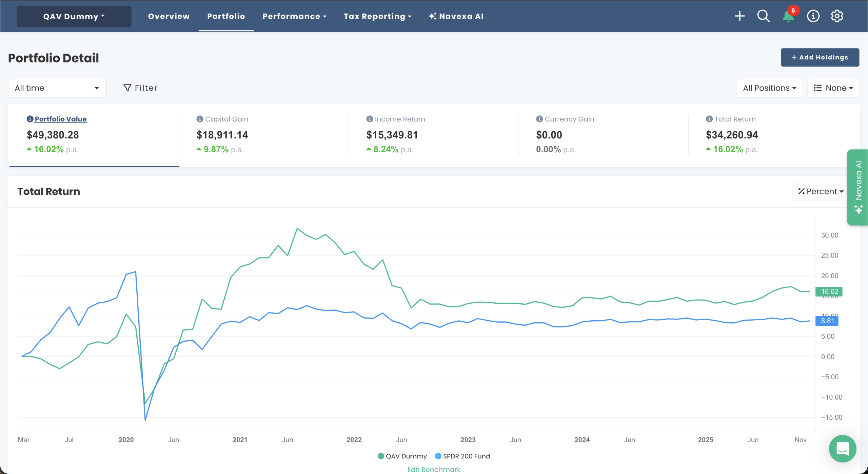The width and height of the screenshot is (868, 474).
Task: Open the Intercom chat bubble
Action: point(843,449)
